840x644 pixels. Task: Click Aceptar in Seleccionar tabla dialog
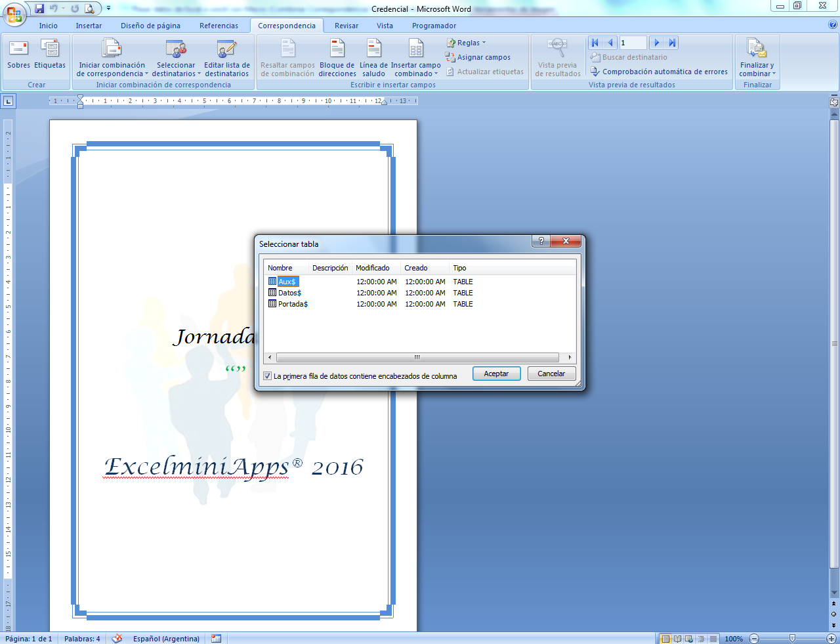[x=496, y=374]
